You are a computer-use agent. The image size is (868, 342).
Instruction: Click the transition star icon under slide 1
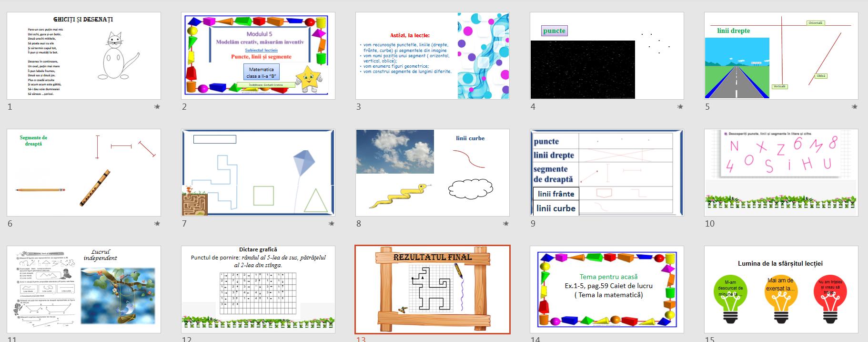(157, 107)
